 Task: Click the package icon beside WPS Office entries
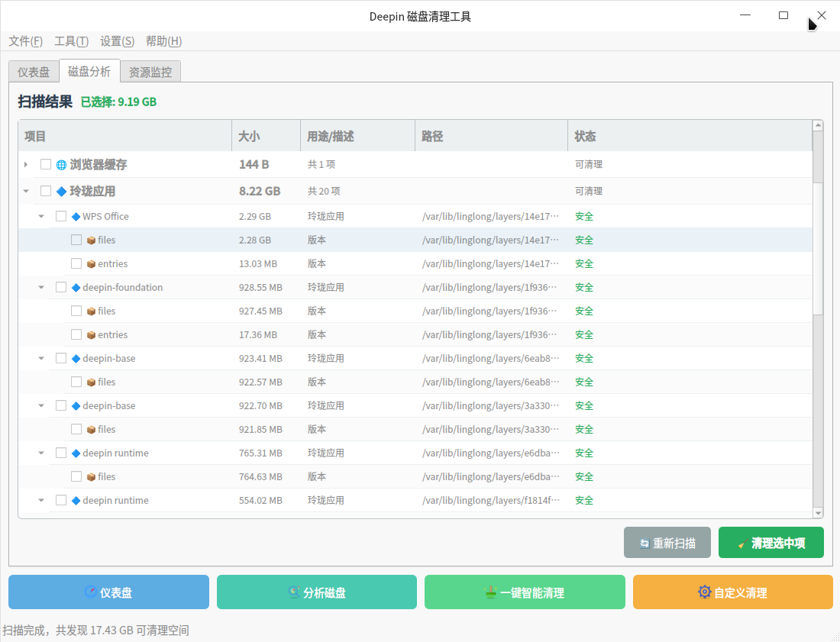tap(91, 264)
